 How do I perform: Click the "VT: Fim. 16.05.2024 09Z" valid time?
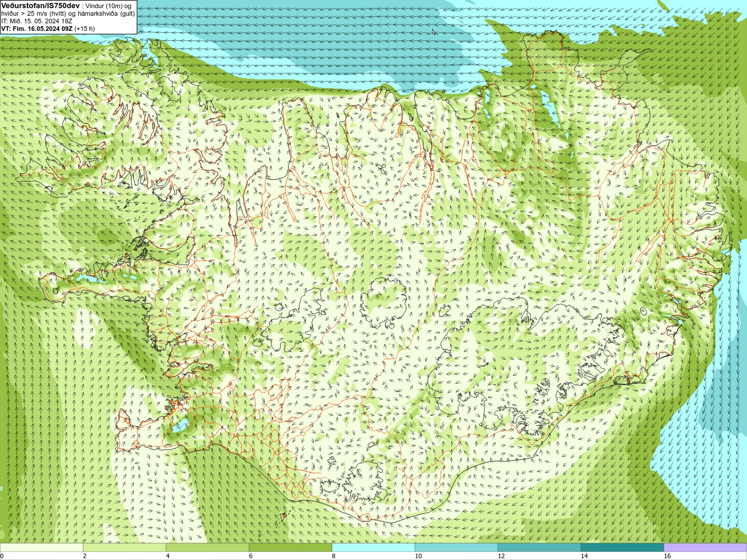tap(37, 29)
